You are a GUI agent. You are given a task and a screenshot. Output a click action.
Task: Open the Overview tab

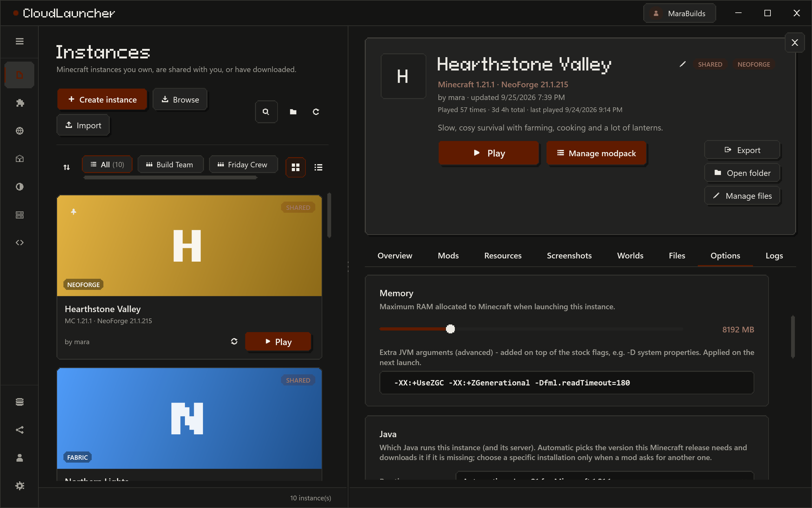(x=395, y=256)
